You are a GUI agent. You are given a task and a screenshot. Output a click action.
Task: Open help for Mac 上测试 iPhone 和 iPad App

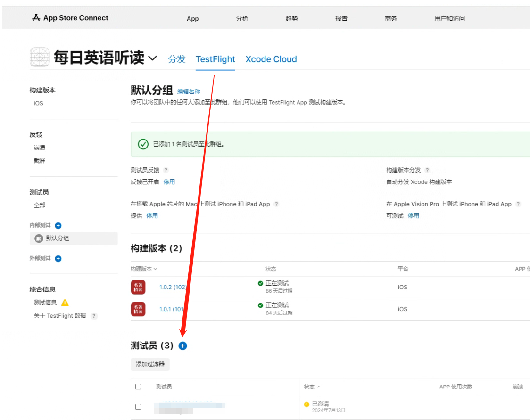click(x=276, y=204)
